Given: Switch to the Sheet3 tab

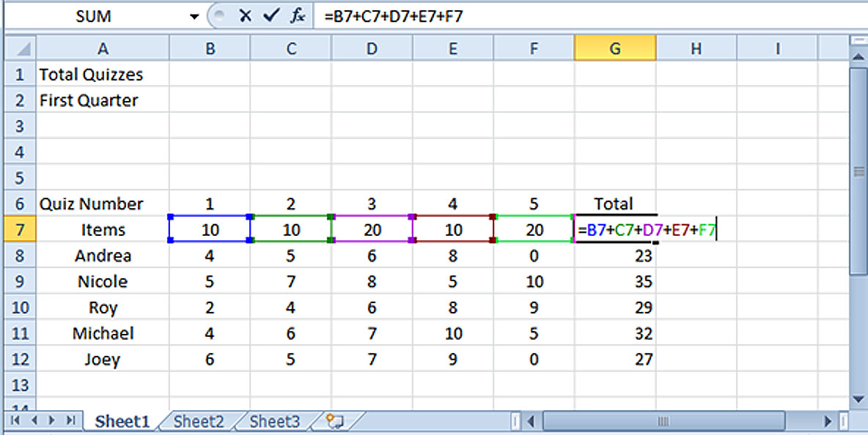Looking at the screenshot, I should 274,421.
